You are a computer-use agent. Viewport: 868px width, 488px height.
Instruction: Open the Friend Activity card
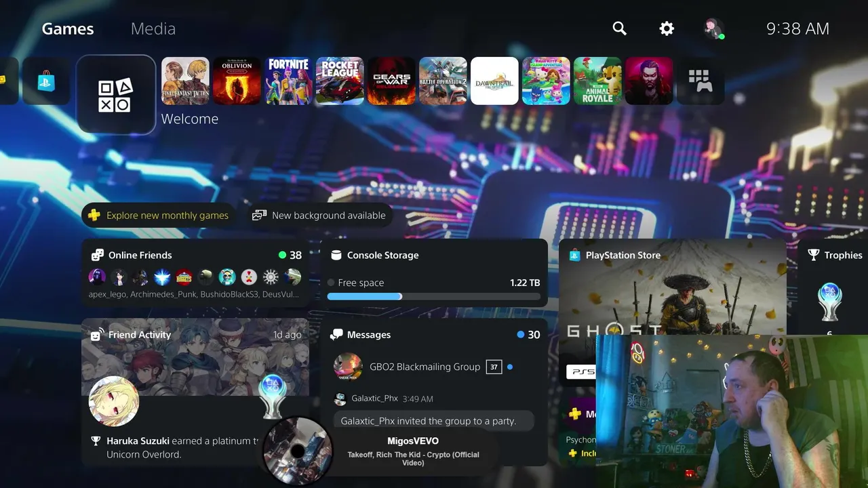coord(195,392)
